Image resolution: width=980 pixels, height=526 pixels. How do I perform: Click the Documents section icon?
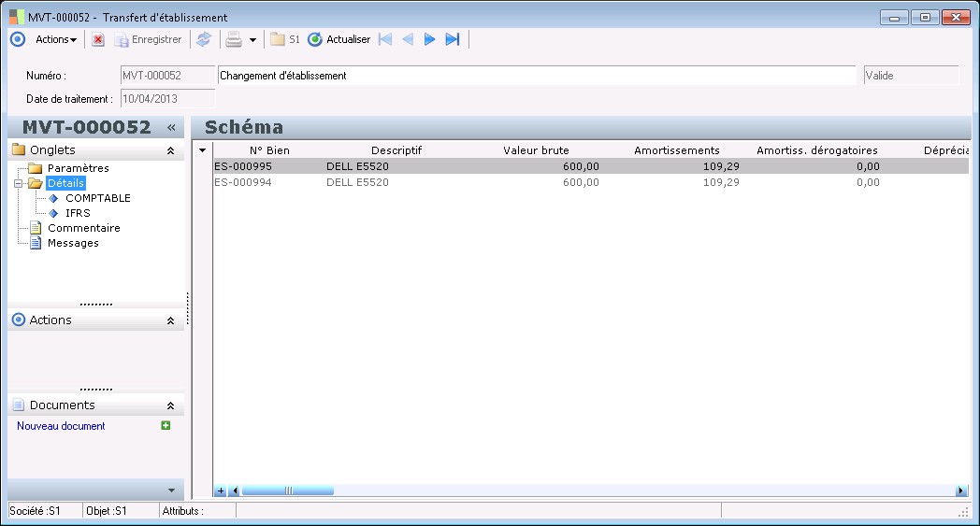(19, 405)
